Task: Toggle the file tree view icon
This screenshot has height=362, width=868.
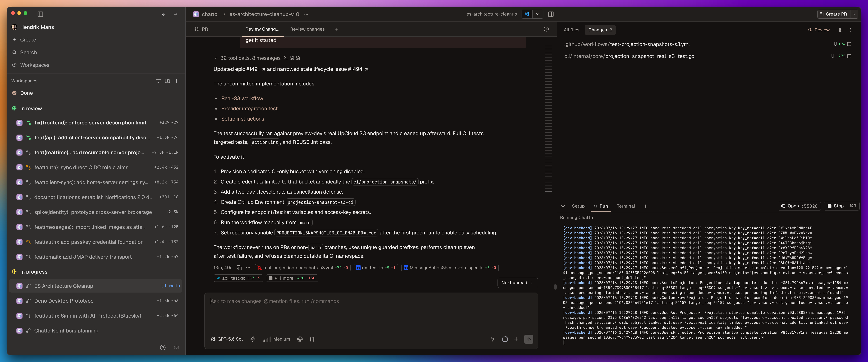Action: (839, 30)
